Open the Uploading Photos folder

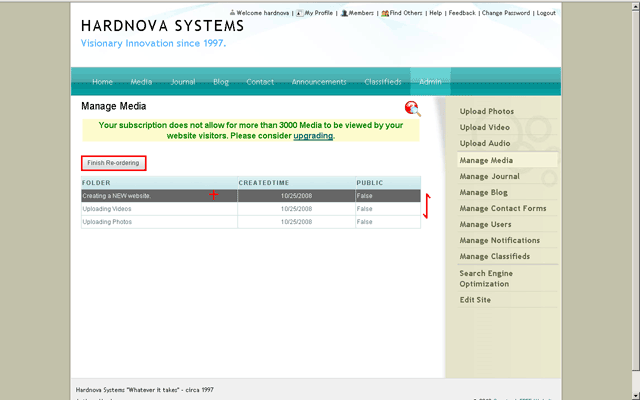click(x=107, y=222)
